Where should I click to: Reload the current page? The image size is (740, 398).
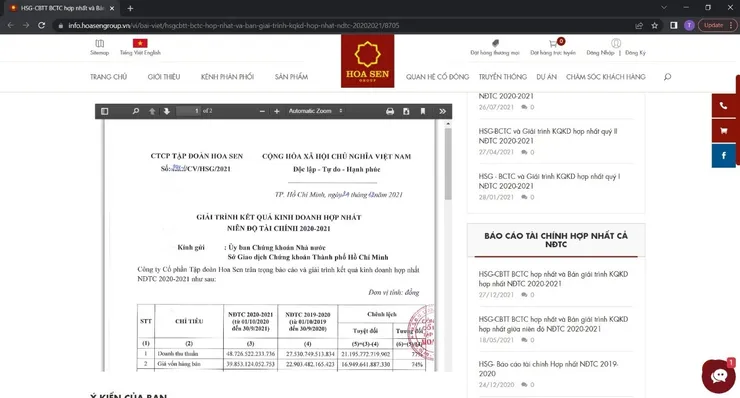point(42,25)
